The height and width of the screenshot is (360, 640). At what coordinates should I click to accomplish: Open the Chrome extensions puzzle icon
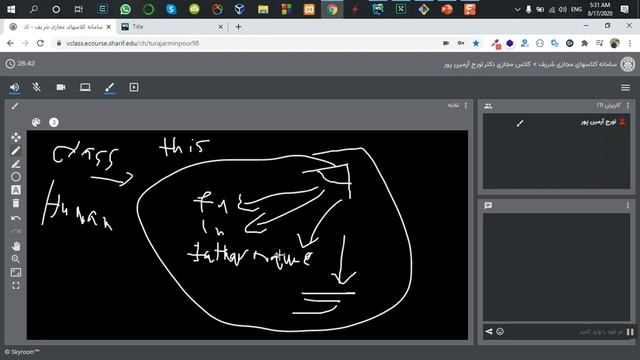pyautogui.click(x=584, y=43)
